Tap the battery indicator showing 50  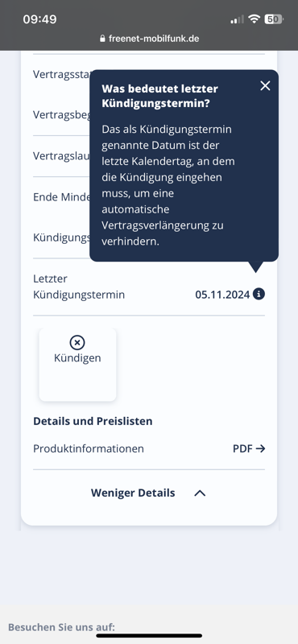click(273, 19)
